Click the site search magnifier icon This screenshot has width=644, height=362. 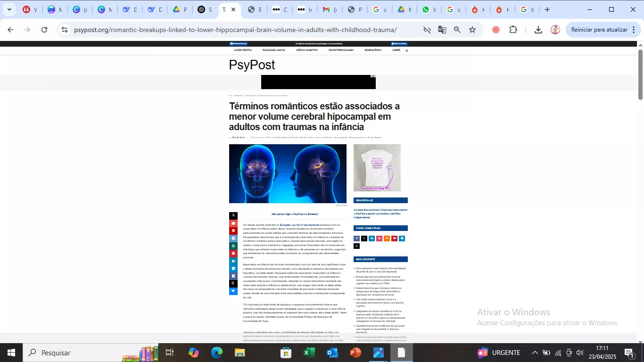(x=406, y=50)
